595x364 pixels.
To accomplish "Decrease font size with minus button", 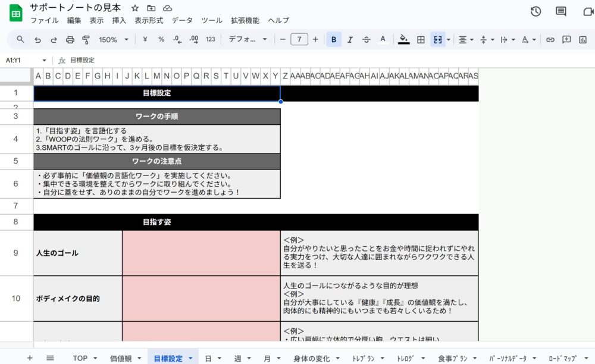I will click(x=282, y=39).
